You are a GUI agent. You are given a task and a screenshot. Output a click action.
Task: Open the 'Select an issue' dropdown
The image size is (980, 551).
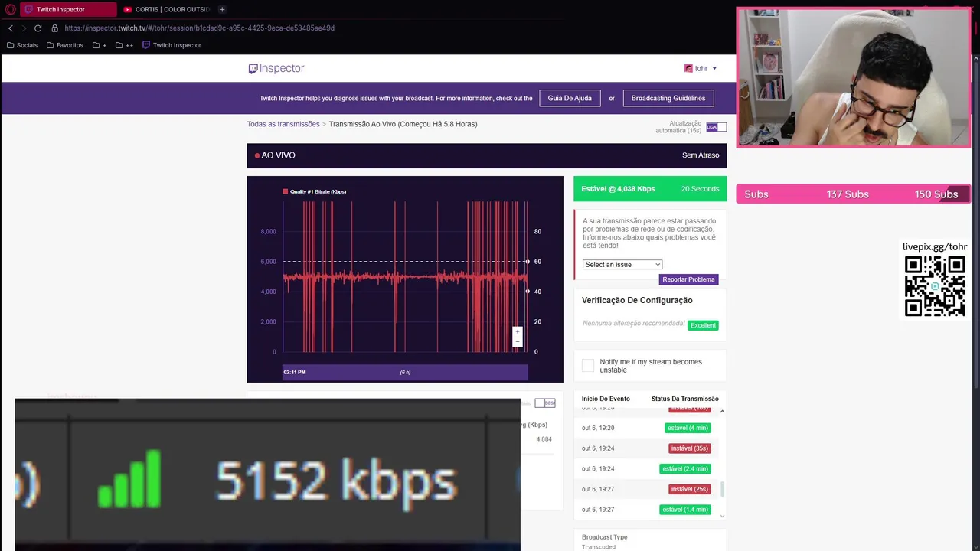pos(622,264)
